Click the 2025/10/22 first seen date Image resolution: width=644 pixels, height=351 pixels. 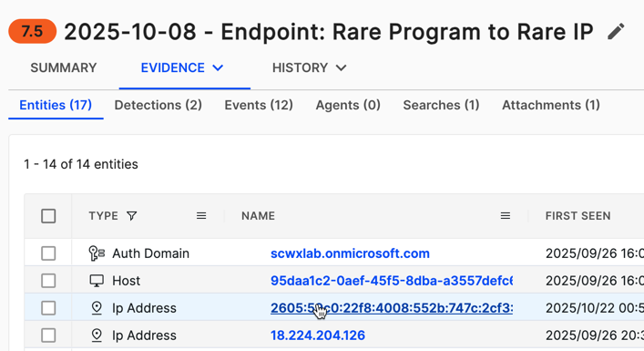pos(594,308)
